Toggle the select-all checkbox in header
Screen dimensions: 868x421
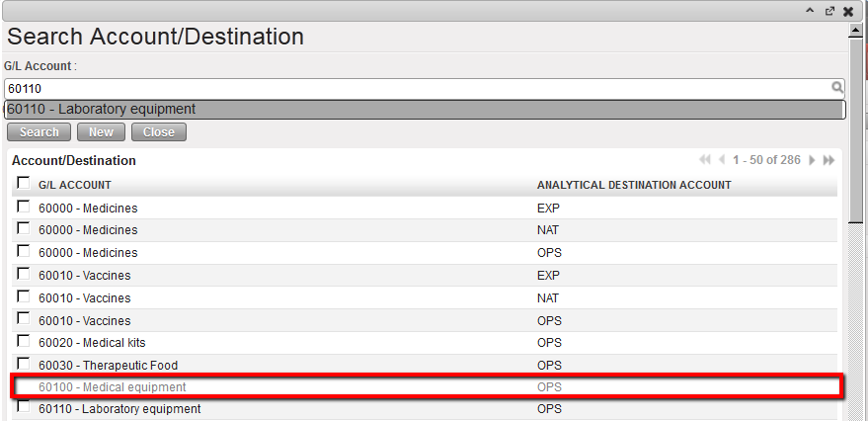point(23,183)
